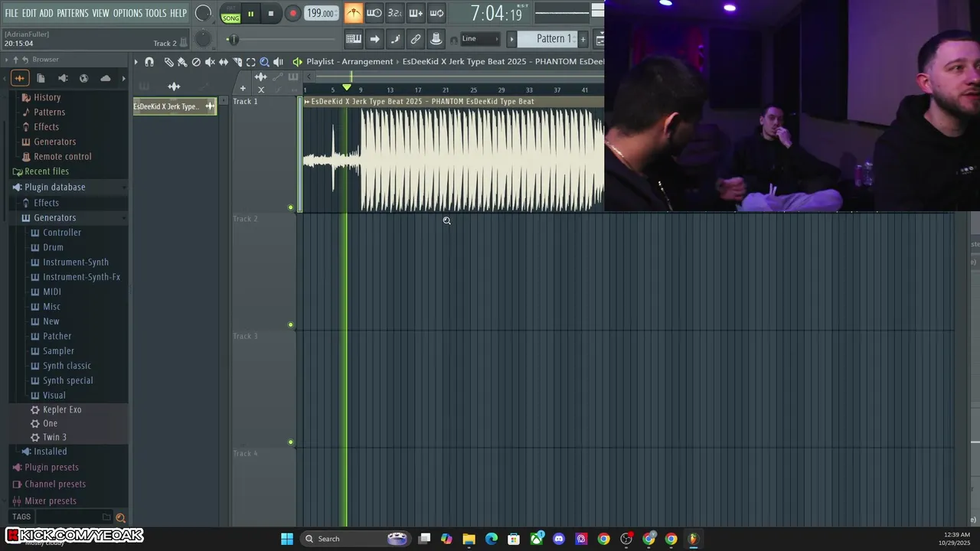Image resolution: width=980 pixels, height=551 pixels.
Task: Click the link chain icon in toolbar
Action: click(x=416, y=39)
